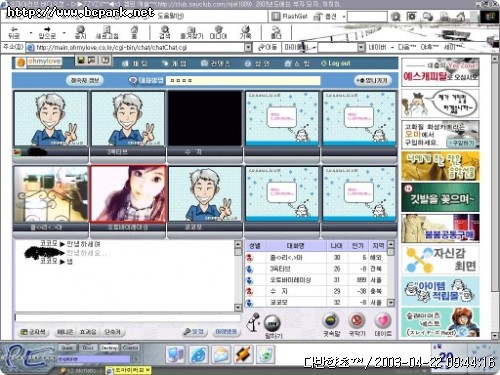This screenshot has width=500, height=375.
Task: Expand the Back button history arrow
Action: pyautogui.click(x=31, y=33)
